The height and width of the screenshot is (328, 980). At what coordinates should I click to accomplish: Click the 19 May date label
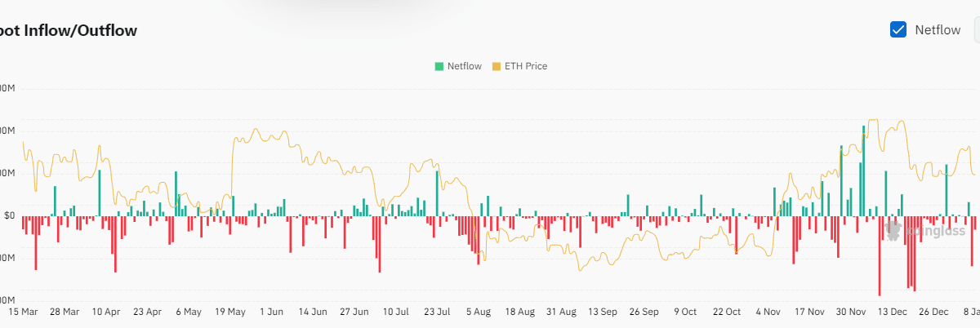coord(230,312)
